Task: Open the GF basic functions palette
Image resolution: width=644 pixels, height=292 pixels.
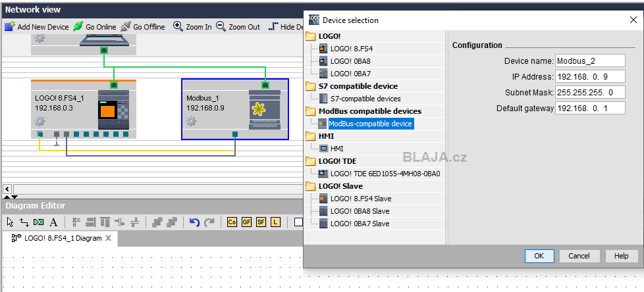Action: 246,222
